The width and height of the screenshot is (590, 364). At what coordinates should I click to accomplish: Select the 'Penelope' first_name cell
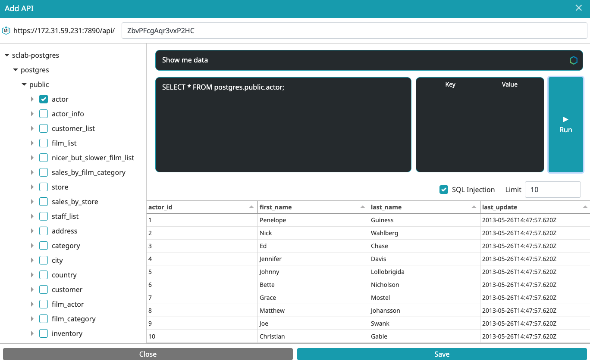314,220
